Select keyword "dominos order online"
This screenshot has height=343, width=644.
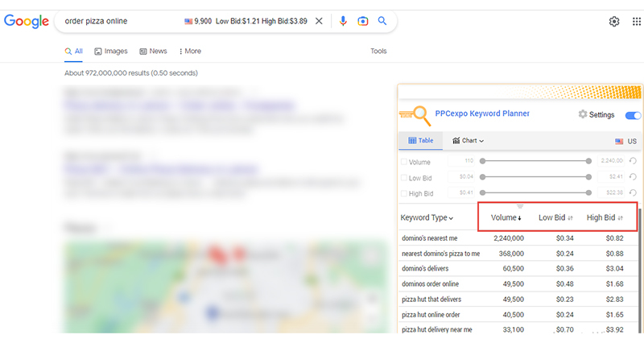[x=431, y=284]
